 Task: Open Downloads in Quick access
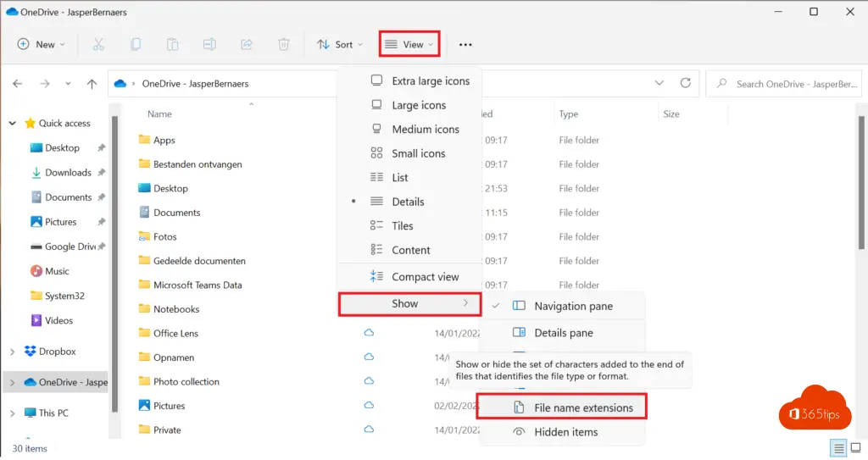pos(68,173)
